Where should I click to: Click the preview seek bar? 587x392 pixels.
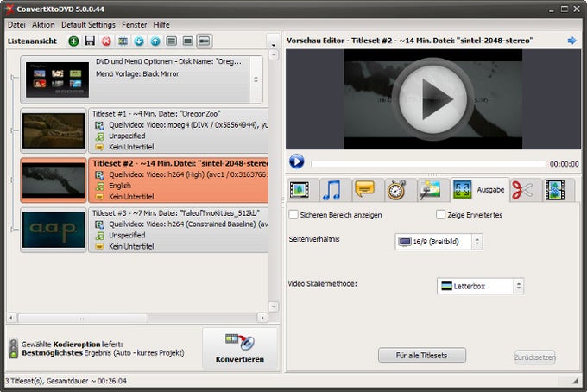(428, 163)
